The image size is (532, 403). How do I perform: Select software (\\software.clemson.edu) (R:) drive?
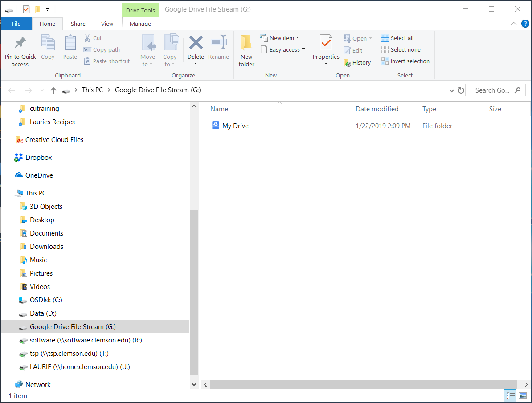point(86,340)
